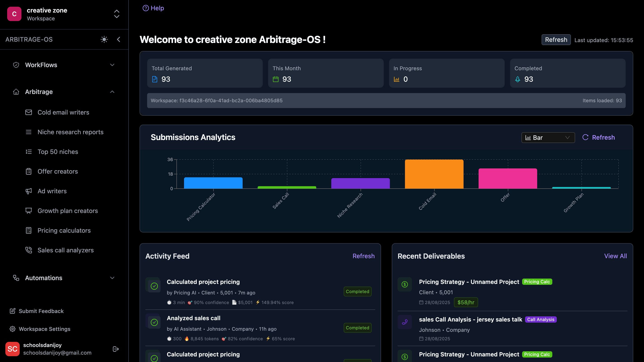Select Growth plan creators

pos(68,211)
